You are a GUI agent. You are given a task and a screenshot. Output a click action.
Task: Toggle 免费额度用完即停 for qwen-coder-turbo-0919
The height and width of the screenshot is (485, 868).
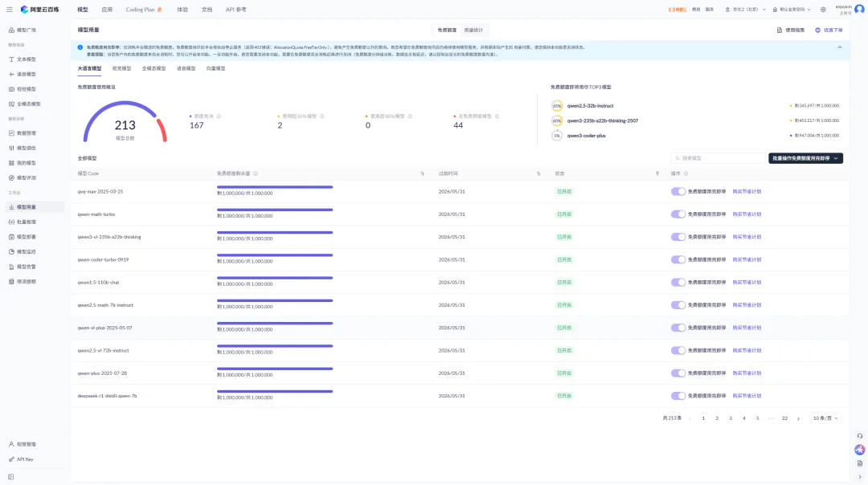click(x=678, y=259)
